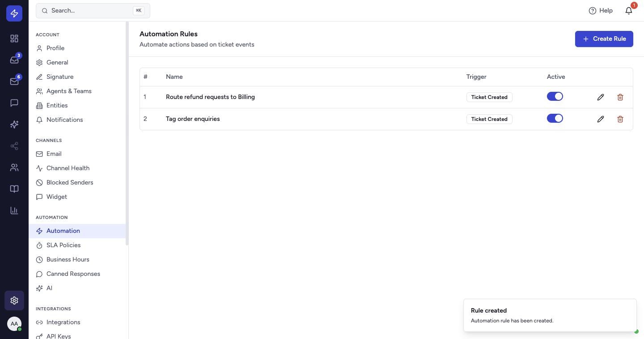Viewport: 644px width, 339px height.
Task: Open General settings
Action: (x=77, y=63)
